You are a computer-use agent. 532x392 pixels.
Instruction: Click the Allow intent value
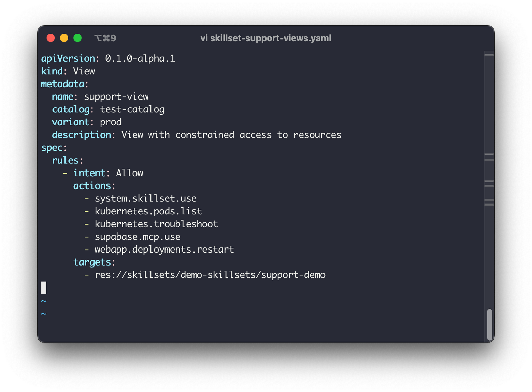click(129, 173)
